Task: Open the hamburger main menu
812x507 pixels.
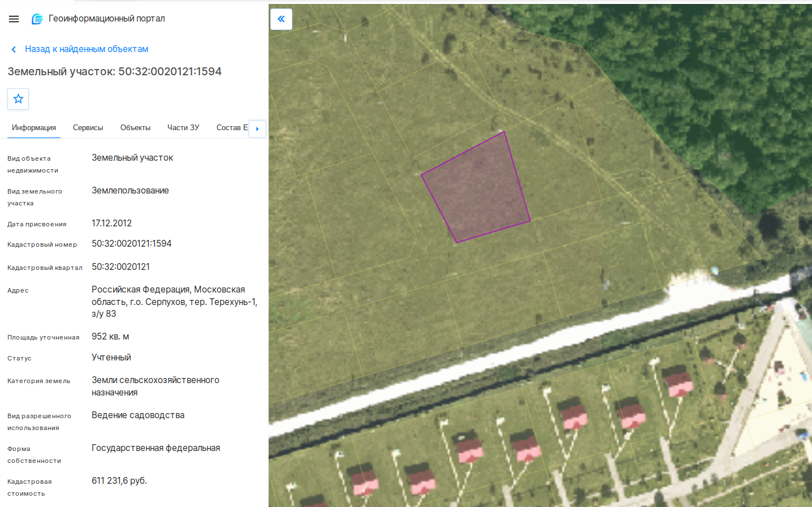Action: click(x=14, y=19)
